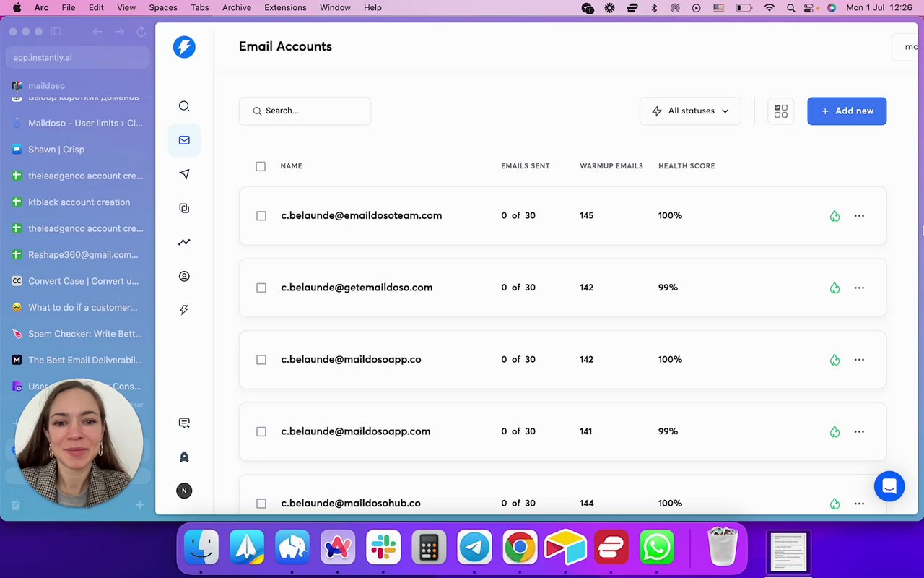Screen dimensions: 924x578
Task: Open c.belaunde@maildosoapp.com account
Action: point(356,431)
